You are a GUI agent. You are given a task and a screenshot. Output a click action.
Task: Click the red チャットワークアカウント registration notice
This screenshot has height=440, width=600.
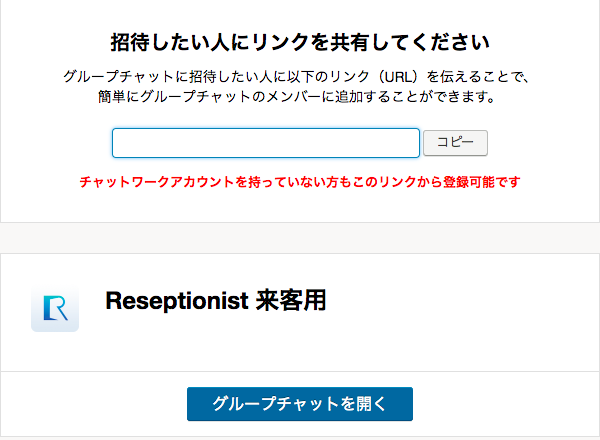click(x=299, y=183)
